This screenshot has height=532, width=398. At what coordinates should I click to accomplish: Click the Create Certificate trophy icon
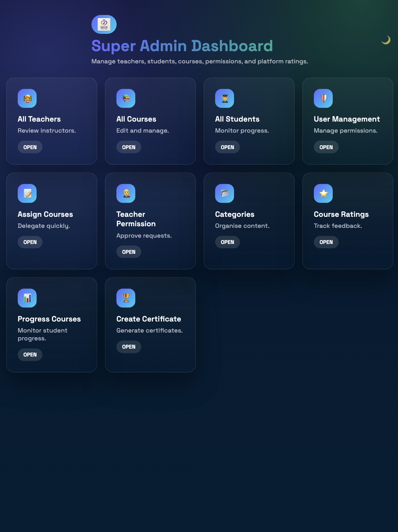pyautogui.click(x=126, y=298)
